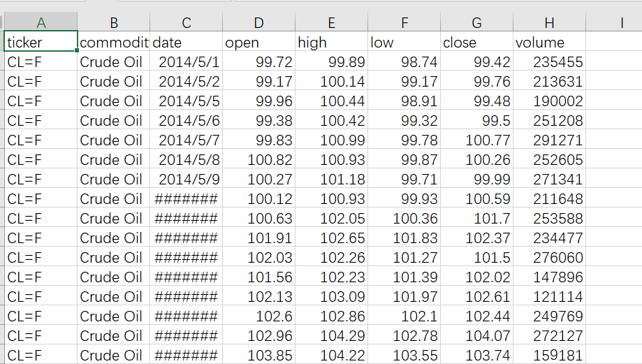Select the column H header
The width and height of the screenshot is (642, 364).
(550, 23)
